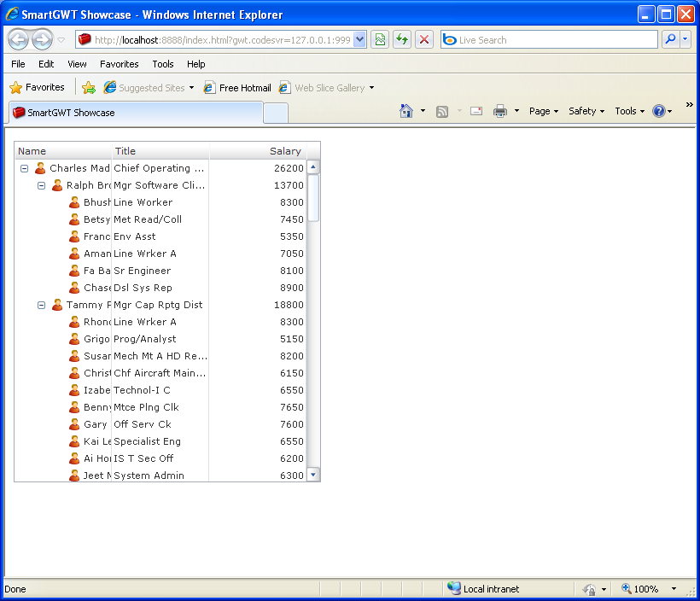Open the Favorites menu in menu bar
Screen dimensions: 700x601
[120, 64]
